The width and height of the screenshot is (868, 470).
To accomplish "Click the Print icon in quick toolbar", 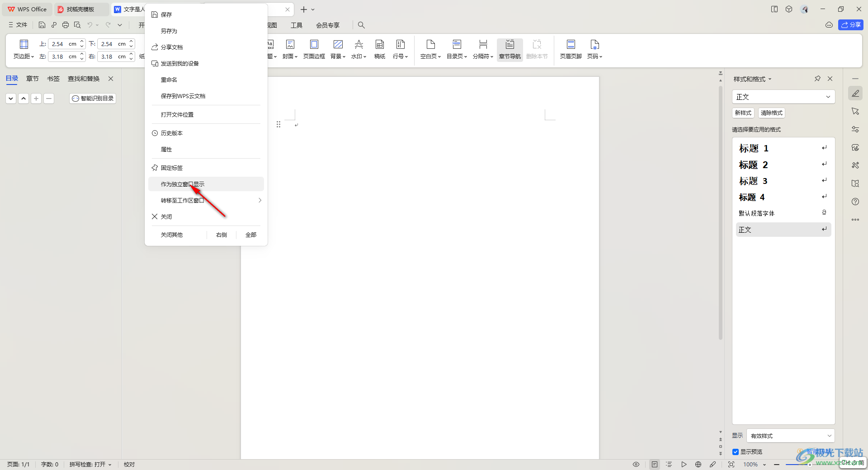I will coord(66,25).
